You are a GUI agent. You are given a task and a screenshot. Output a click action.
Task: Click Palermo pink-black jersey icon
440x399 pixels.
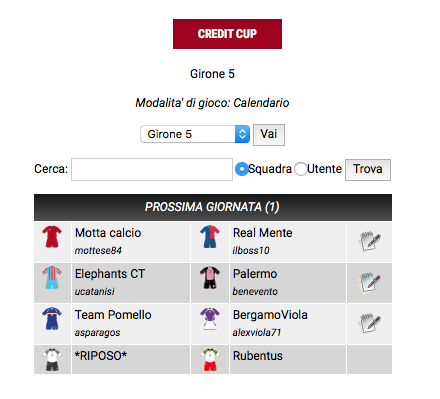point(210,277)
